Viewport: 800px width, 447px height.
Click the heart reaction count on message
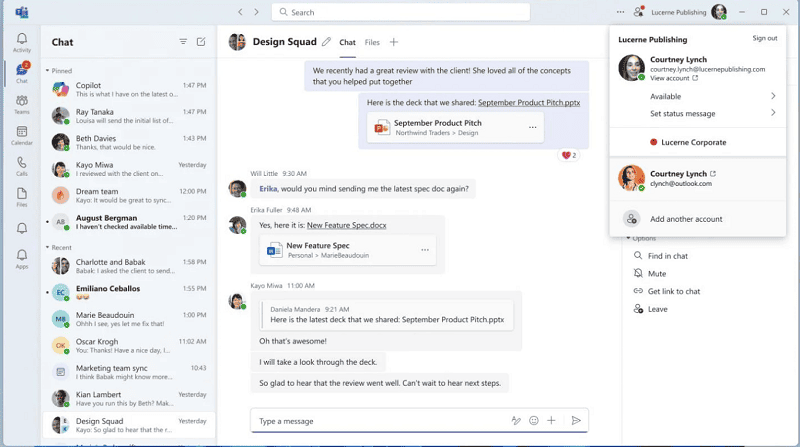569,155
